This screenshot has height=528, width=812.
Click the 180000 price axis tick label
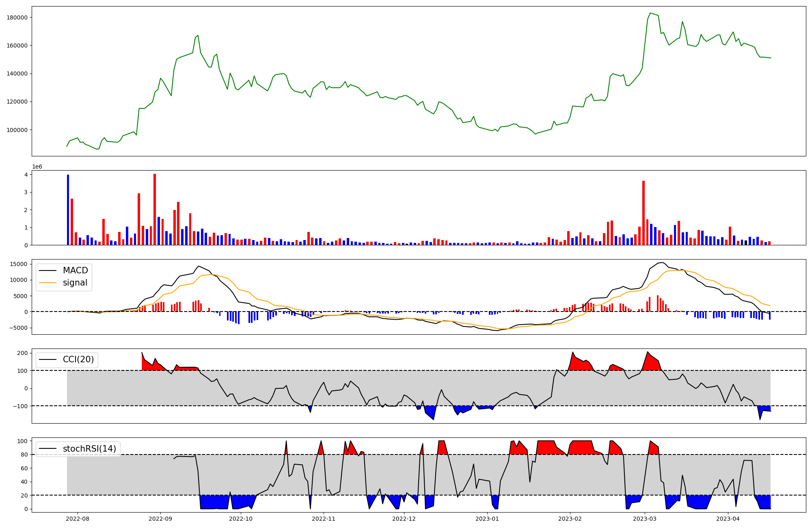[x=17, y=17]
